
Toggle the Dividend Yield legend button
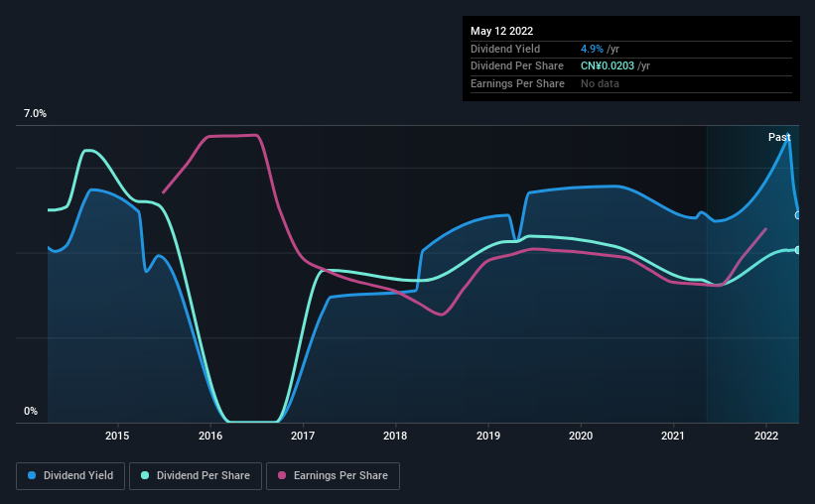(70, 476)
